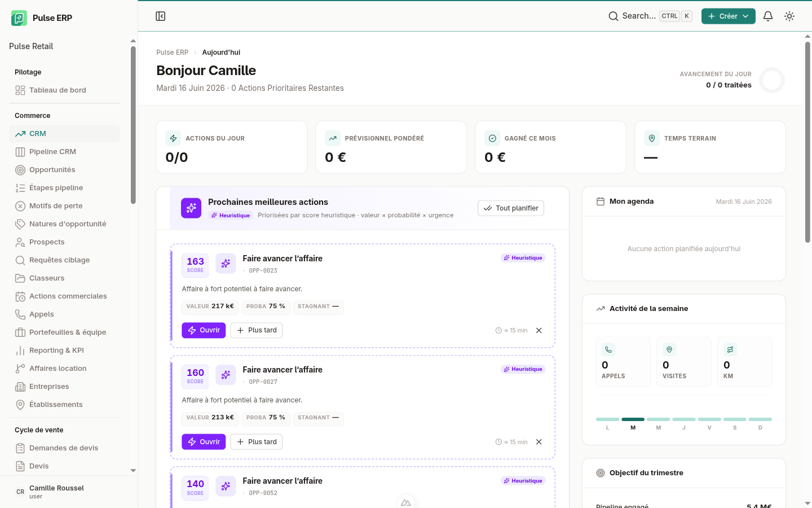812x508 pixels.
Task: Open the Search field
Action: pos(650,16)
